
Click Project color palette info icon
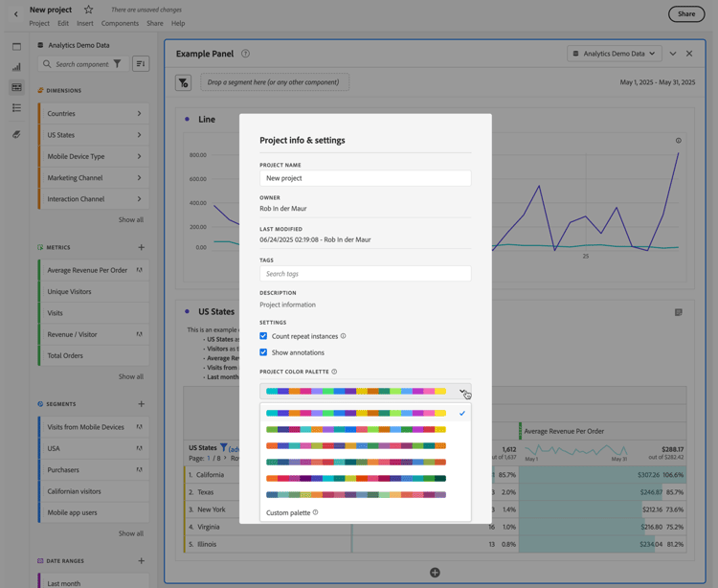click(334, 372)
